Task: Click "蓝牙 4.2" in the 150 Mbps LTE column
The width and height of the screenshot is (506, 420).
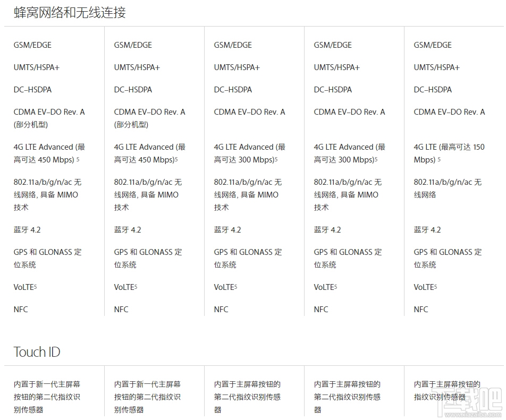Action: click(427, 230)
